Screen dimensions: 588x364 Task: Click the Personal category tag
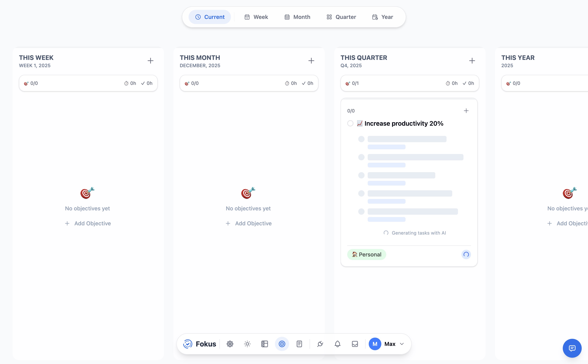pos(366,254)
